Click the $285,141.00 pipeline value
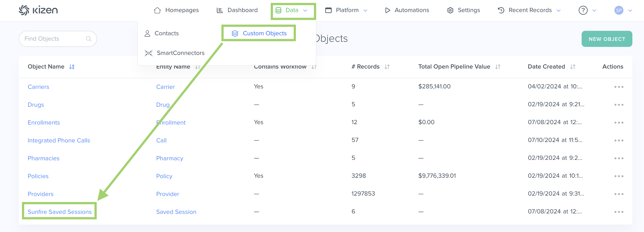Screen dimensions: 644x232 click(x=434, y=86)
